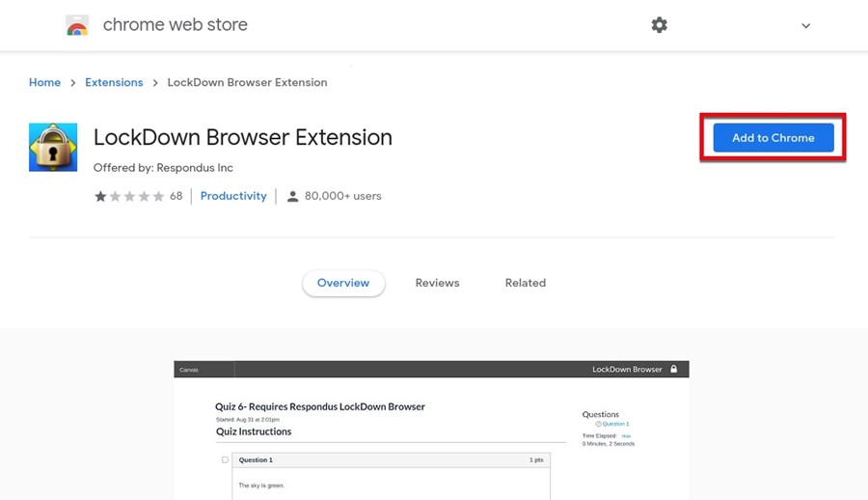This screenshot has height=500, width=868.
Task: Switch to the Reviews tab
Action: [437, 283]
